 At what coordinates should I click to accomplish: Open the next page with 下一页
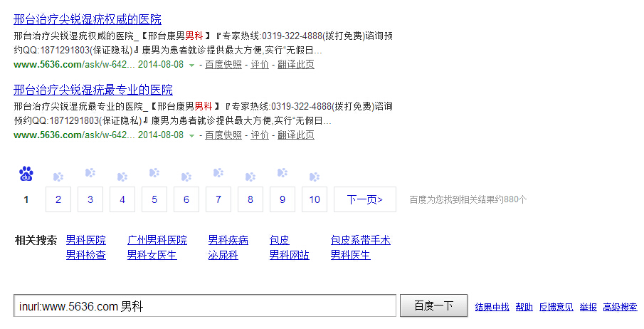click(x=365, y=199)
